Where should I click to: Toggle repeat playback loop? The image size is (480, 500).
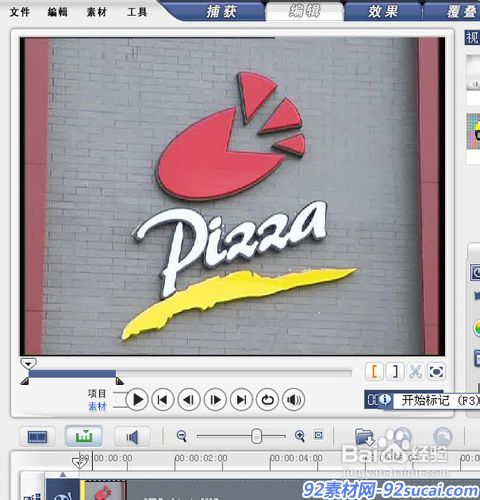(267, 399)
